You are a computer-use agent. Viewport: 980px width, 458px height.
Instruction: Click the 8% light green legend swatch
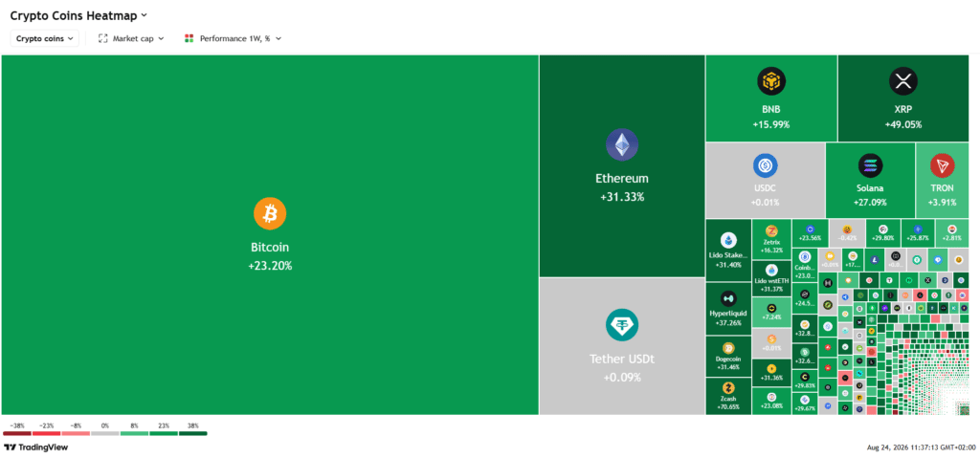[134, 433]
